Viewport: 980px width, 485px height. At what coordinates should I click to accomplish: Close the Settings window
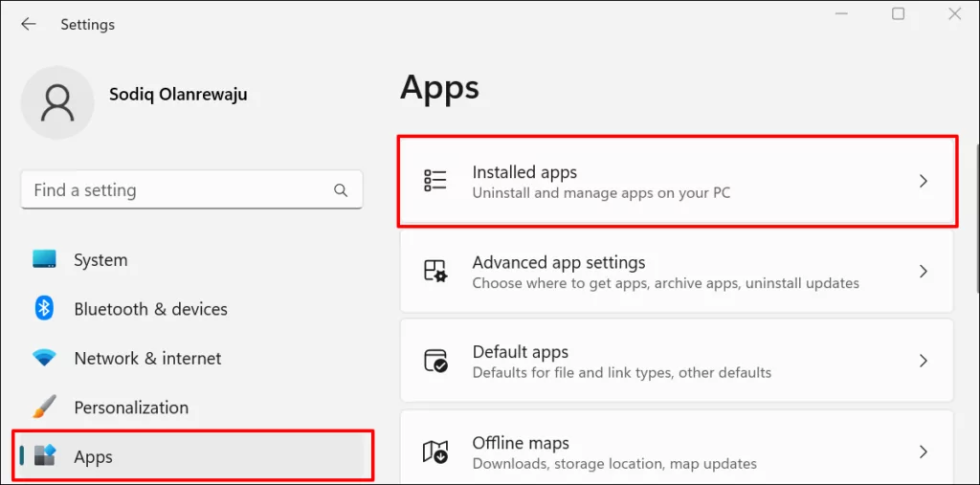click(x=955, y=13)
